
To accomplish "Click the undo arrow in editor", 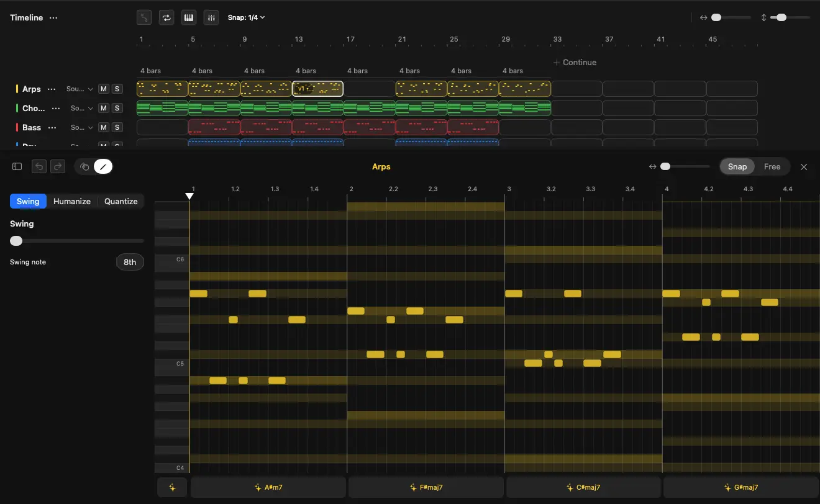I will [39, 166].
